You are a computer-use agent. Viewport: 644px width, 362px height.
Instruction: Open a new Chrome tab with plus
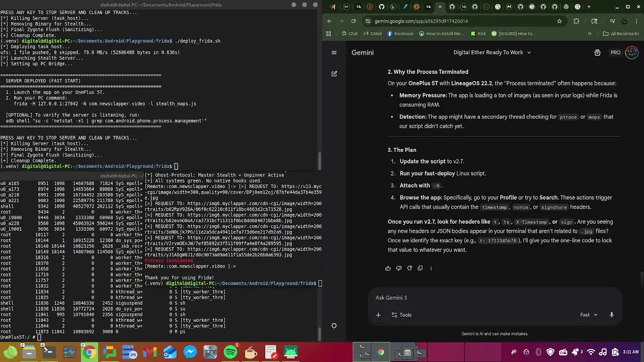[x=589, y=7]
